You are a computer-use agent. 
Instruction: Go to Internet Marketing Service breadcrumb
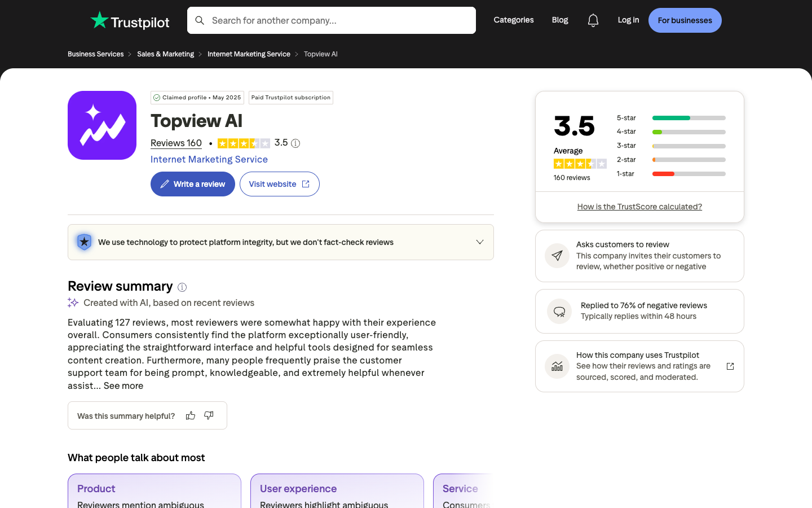(249, 54)
